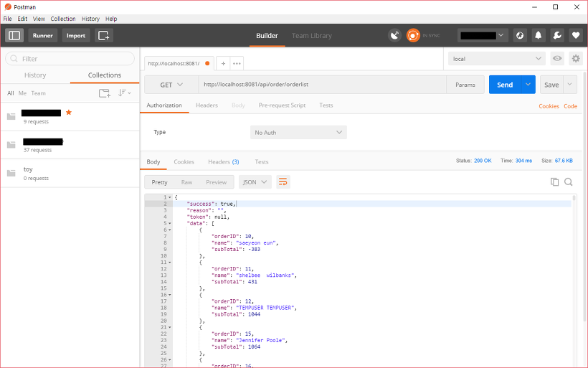Create new collection folder-plus icon

(104, 93)
